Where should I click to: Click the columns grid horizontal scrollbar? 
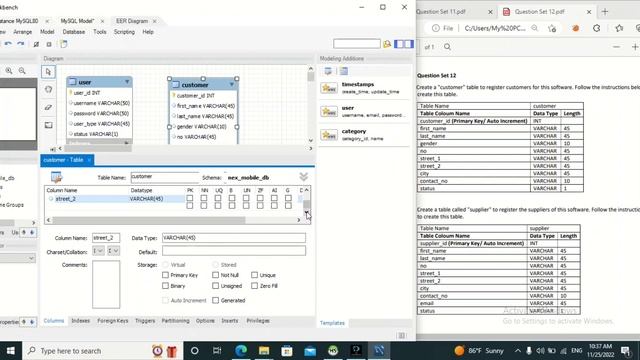(x=149, y=220)
